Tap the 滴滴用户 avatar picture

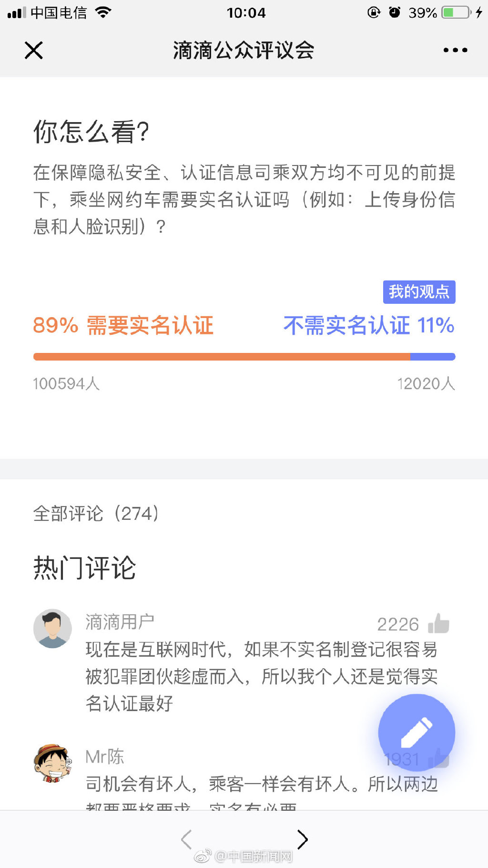(x=52, y=628)
